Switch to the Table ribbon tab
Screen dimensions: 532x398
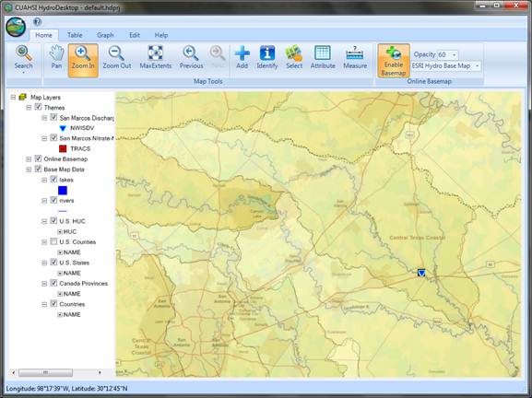click(x=75, y=35)
